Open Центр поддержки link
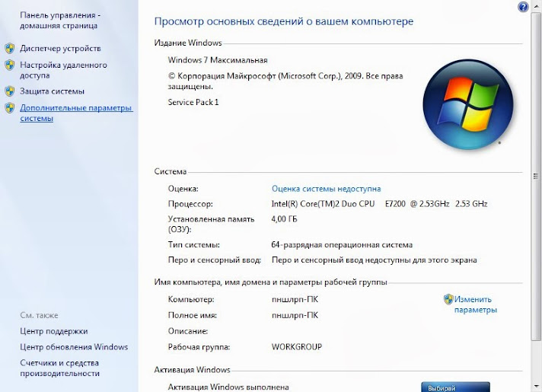Screen dimensions: 542x392 [x=53, y=331]
